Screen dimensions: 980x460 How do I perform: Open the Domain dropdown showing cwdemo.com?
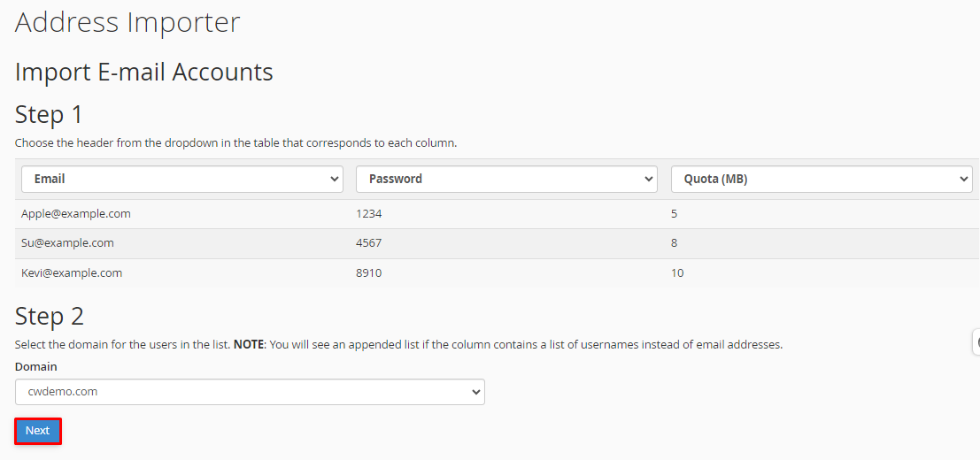(250, 392)
